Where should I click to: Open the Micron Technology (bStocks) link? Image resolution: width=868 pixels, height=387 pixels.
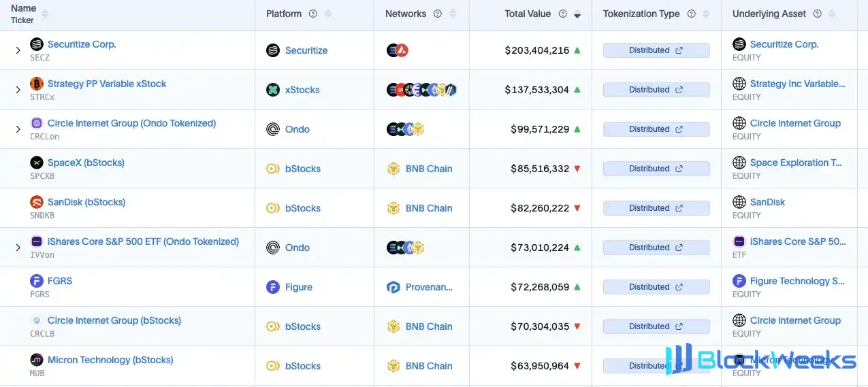[x=110, y=360]
